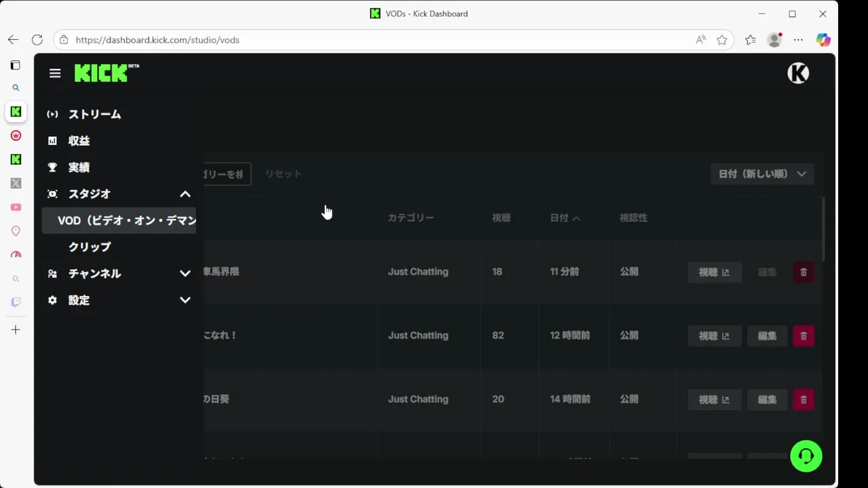Viewport: 868px width, 488px height.
Task: Open Edge Settings and more menu
Action: coord(798,40)
